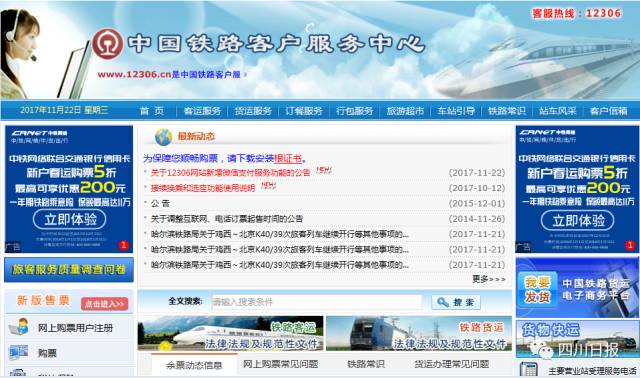This screenshot has width=640, height=378.
Task: Open the 网上购票用户注册 link
Action: pos(76,328)
